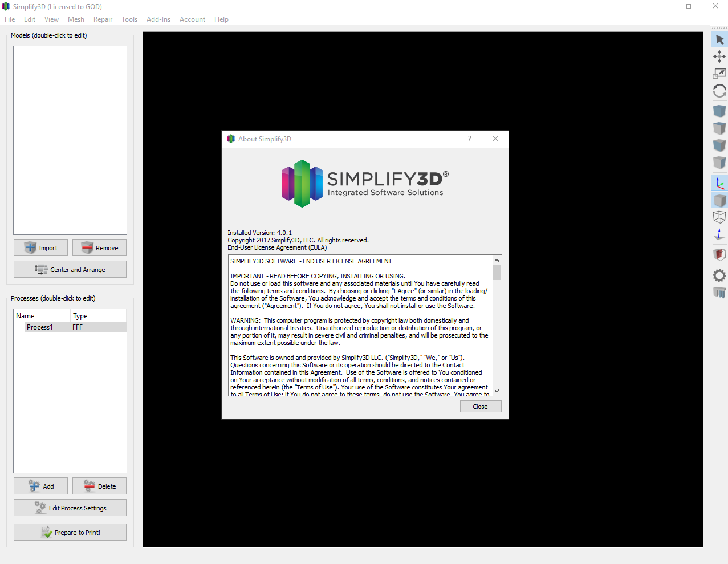Screen dimensions: 728x564
Task: Show the surface normals arrow icon
Action: click(719, 234)
